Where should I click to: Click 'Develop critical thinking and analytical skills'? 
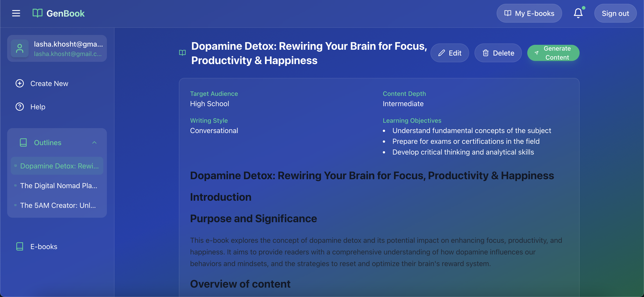coord(463,152)
